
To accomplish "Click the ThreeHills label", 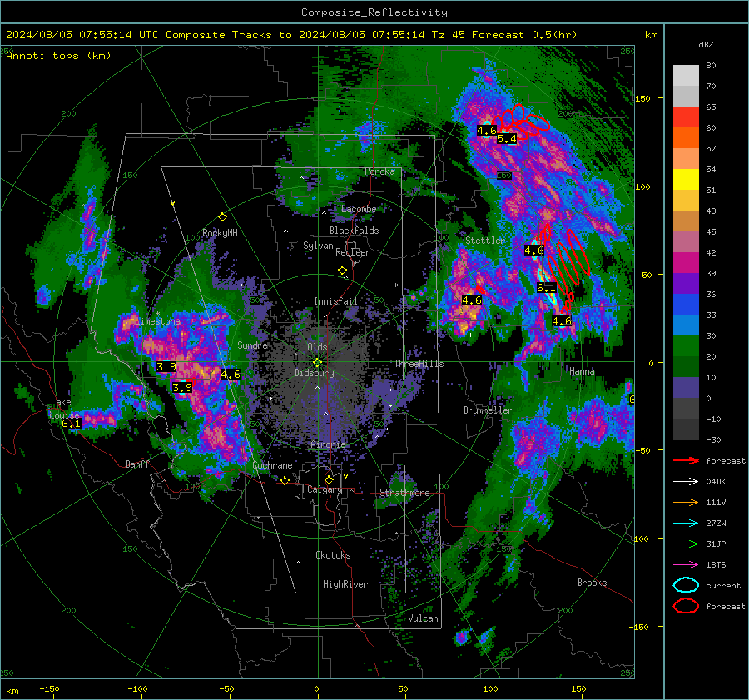I will pos(419,364).
